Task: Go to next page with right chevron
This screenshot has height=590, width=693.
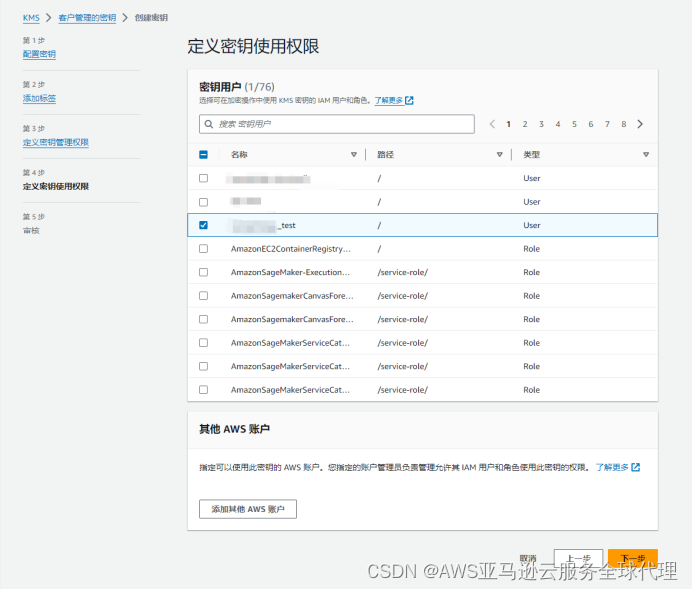Action: pyautogui.click(x=640, y=124)
